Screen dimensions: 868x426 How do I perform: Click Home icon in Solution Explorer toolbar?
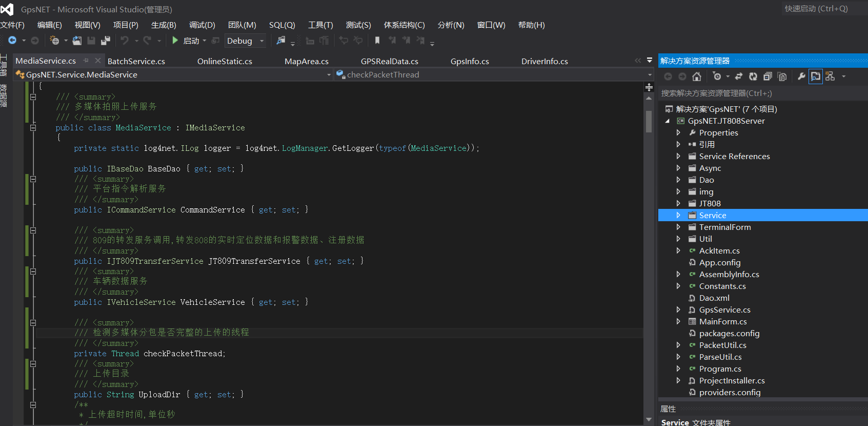coord(696,76)
